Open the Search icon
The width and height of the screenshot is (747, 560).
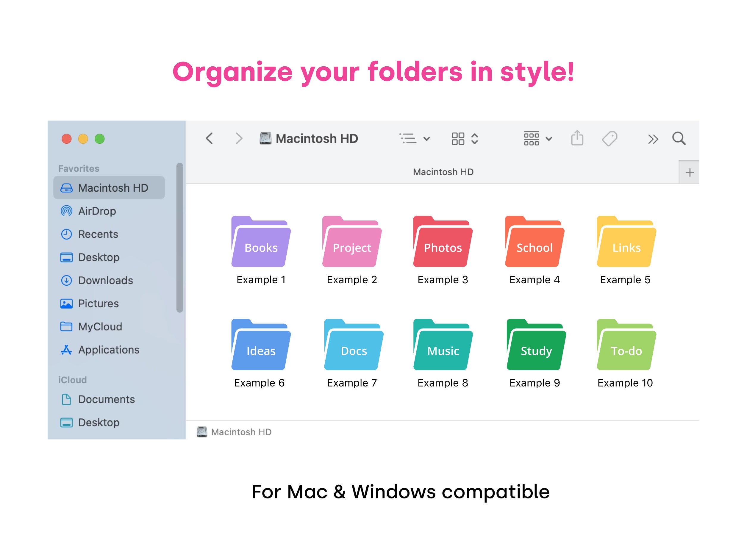coord(679,138)
